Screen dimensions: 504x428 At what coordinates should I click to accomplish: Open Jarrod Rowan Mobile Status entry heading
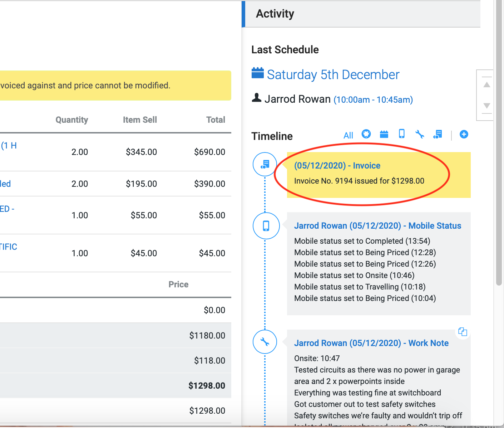pyautogui.click(x=377, y=226)
